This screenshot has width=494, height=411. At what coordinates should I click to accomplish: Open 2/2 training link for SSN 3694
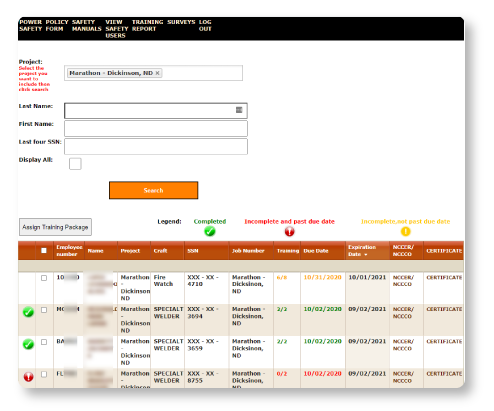[282, 309]
